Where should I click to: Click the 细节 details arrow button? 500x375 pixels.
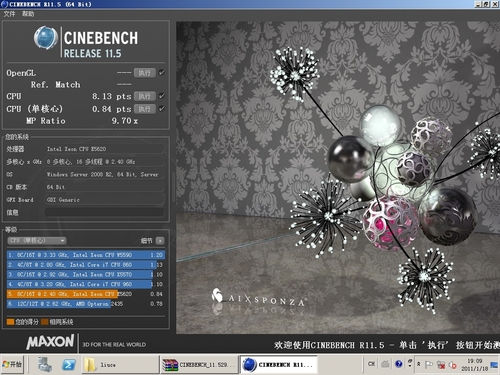(160, 240)
